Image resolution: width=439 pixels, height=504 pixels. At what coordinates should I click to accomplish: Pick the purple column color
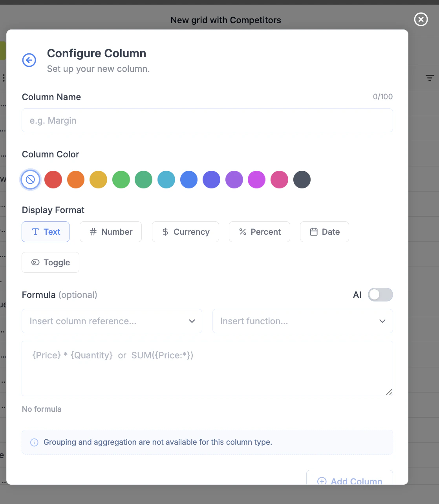(234, 179)
